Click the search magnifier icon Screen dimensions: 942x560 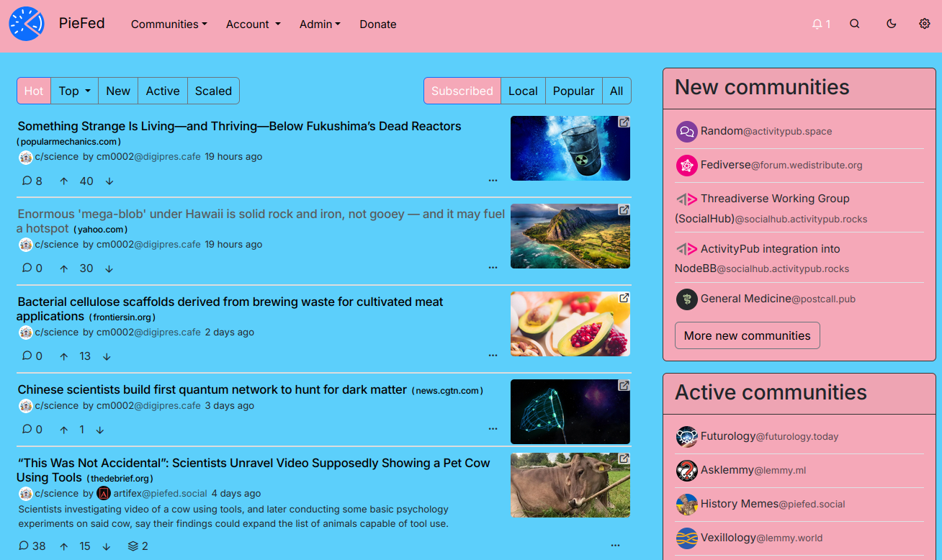tap(854, 24)
